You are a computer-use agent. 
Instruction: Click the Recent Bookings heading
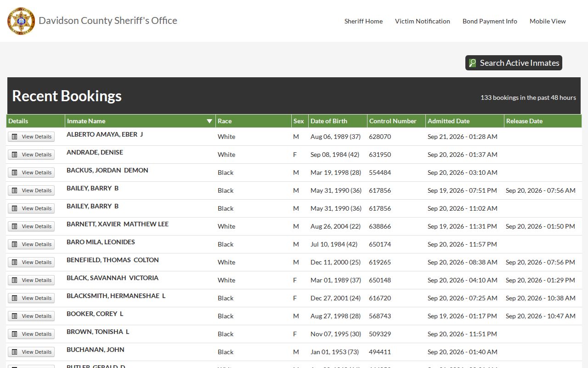pyautogui.click(x=67, y=96)
